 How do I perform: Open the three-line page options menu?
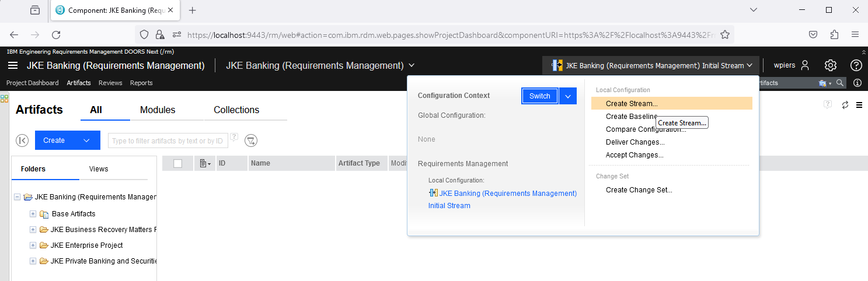click(859, 105)
